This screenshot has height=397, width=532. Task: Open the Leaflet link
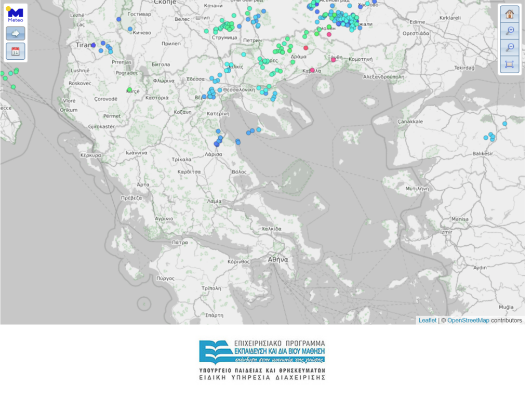coord(427,321)
